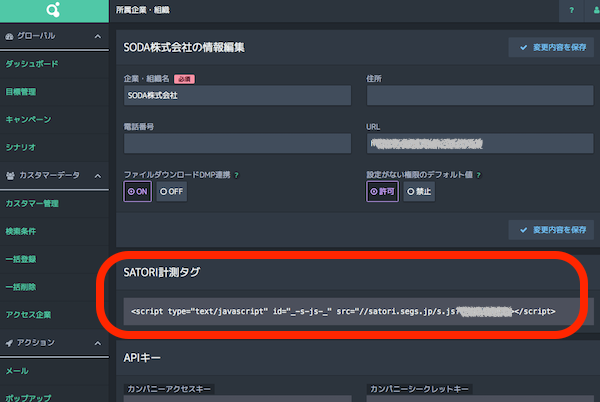Image resolution: width=600 pixels, height=402 pixels.
Task: Click the カスタマーデータ people icon
Action: [x=10, y=176]
